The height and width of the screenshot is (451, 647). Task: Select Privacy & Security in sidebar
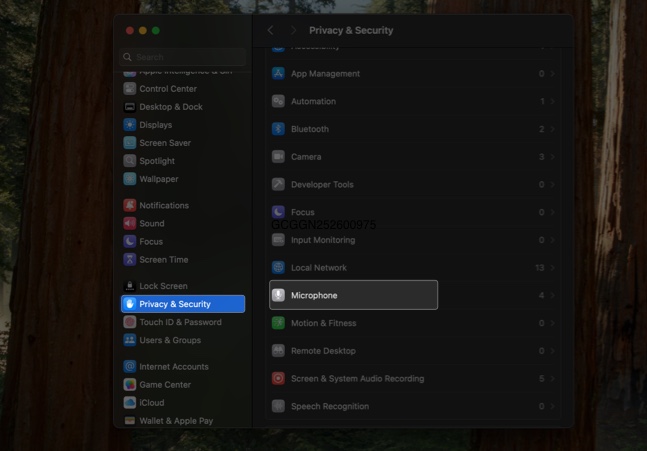pyautogui.click(x=183, y=304)
